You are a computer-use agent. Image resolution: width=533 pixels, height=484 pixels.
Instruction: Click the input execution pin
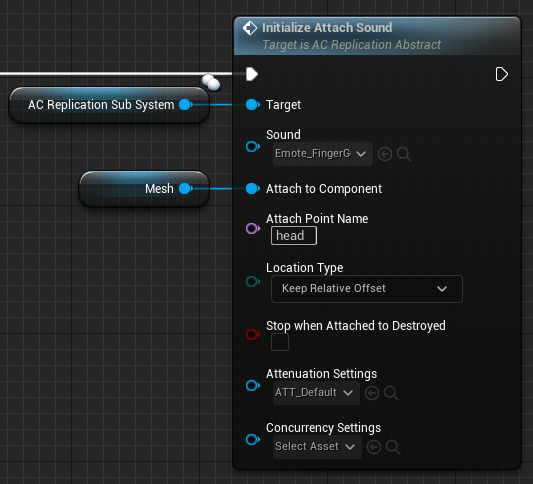click(x=252, y=74)
